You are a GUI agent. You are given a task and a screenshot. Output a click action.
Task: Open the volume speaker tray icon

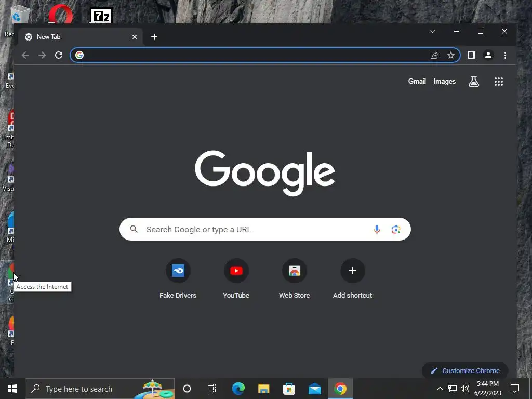[x=465, y=389]
